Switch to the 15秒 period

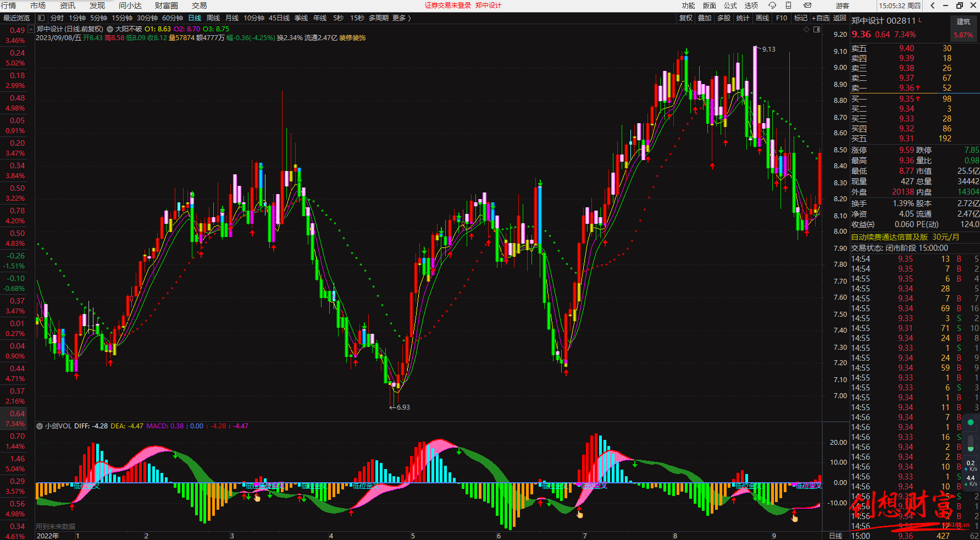[357, 18]
